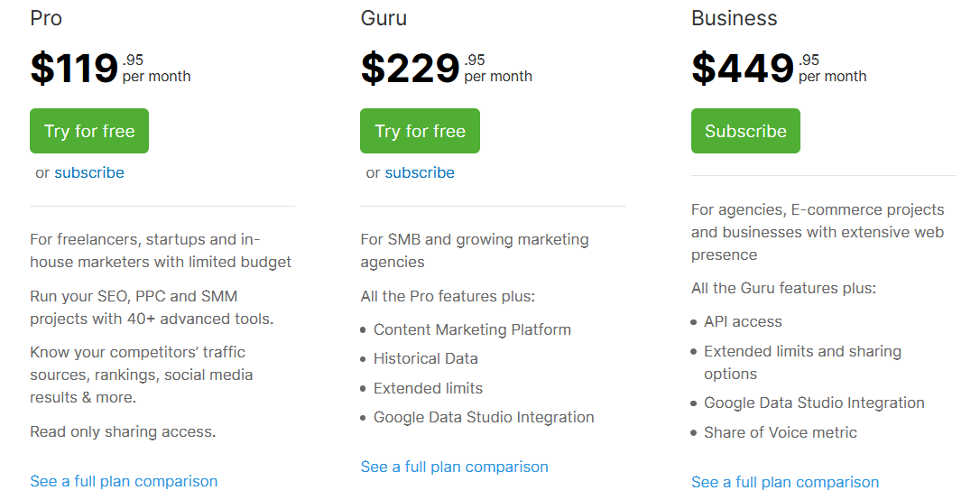Viewport: 980px width, 500px height.
Task: Click the API access bullet item
Action: [743, 321]
